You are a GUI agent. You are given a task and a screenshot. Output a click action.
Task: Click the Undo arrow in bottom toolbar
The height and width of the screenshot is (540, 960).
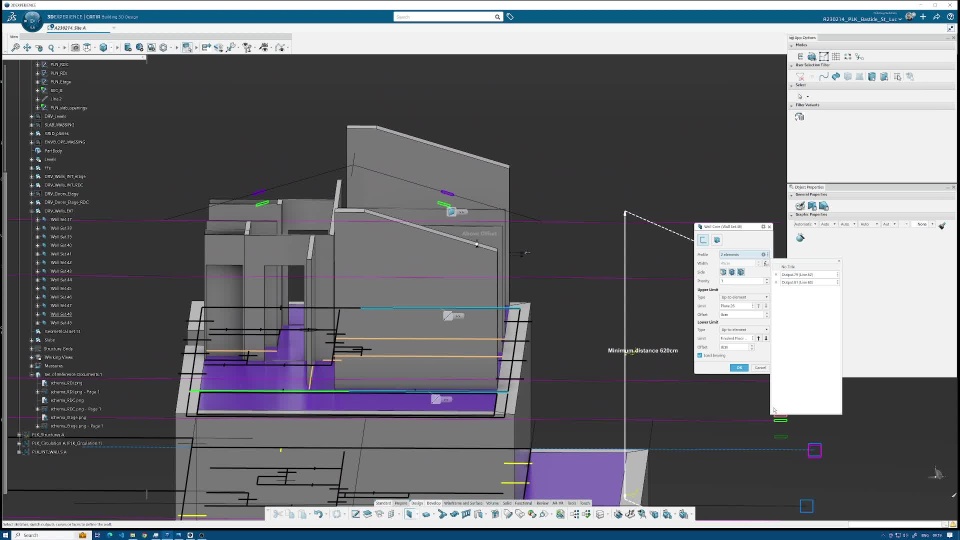[x=318, y=514]
